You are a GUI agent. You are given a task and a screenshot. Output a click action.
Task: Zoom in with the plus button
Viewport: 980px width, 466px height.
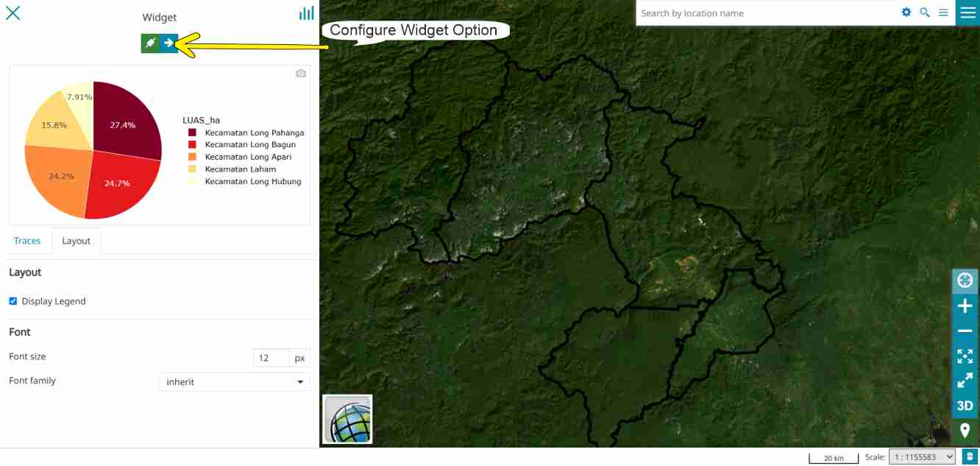coord(965,306)
